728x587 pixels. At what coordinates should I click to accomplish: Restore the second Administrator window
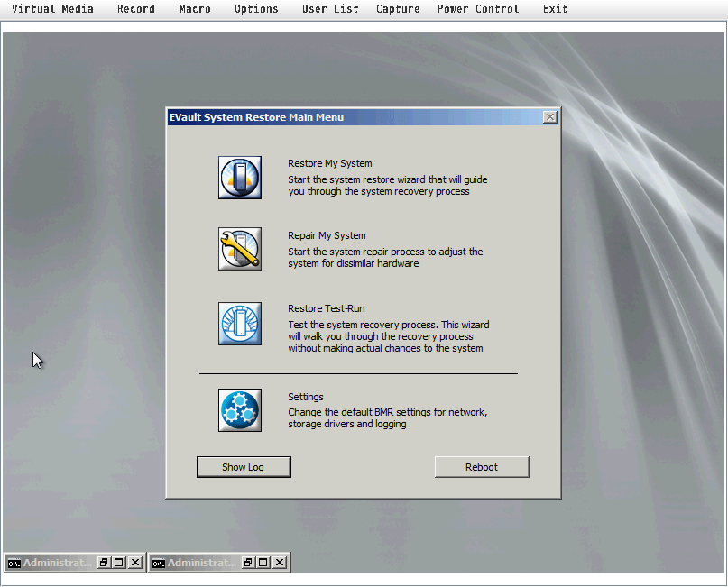tap(248, 563)
